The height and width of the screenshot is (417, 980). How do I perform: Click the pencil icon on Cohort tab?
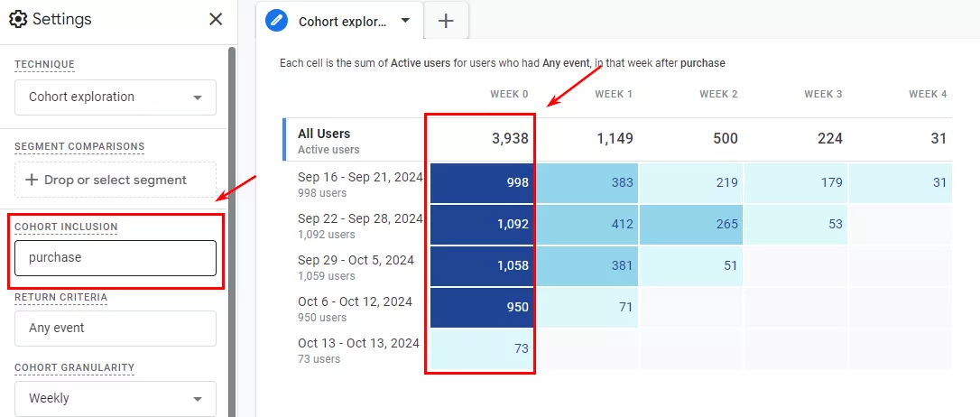pos(276,21)
